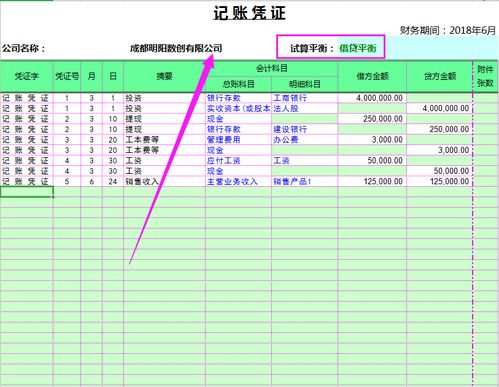
Task: Select the 凭证字 column header
Action: (27, 76)
